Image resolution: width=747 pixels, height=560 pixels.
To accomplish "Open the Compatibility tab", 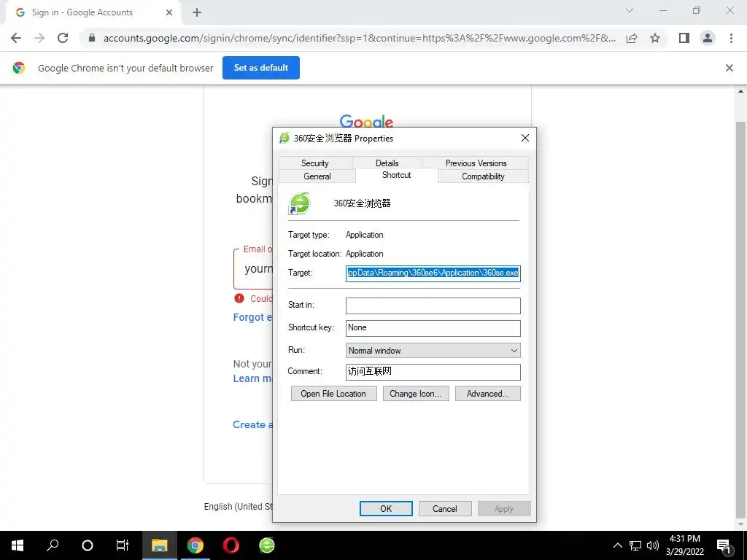I will click(483, 176).
